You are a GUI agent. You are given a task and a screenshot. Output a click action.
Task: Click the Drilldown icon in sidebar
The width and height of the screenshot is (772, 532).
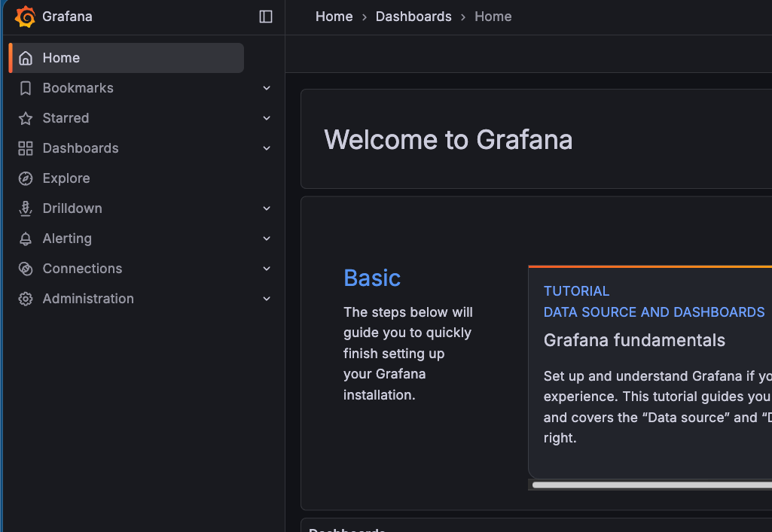[x=26, y=208]
